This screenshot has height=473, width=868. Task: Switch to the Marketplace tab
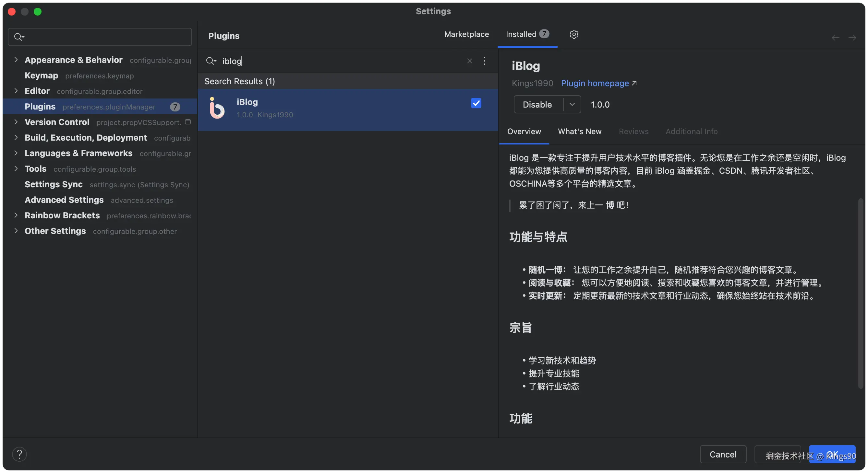466,34
